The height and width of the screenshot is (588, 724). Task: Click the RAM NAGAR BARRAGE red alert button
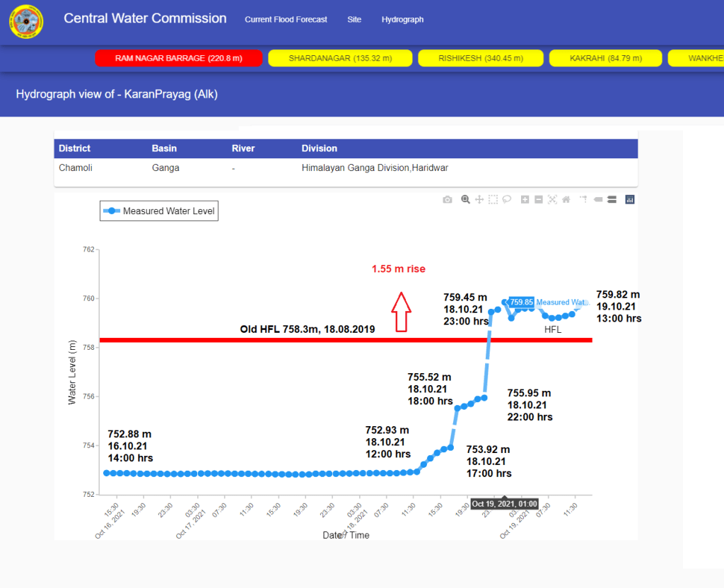[179, 59]
